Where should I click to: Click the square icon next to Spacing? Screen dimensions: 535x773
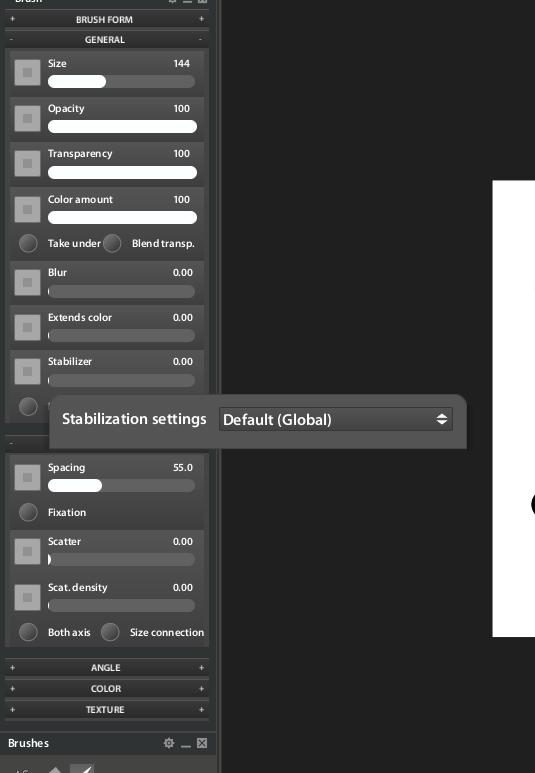point(27,477)
